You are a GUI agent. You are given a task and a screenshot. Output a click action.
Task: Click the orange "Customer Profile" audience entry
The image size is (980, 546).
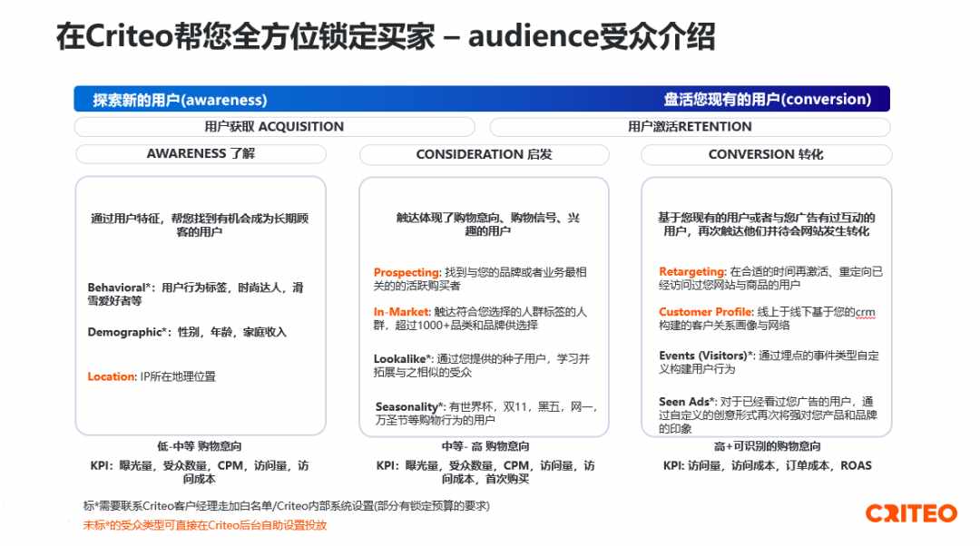[767, 318]
